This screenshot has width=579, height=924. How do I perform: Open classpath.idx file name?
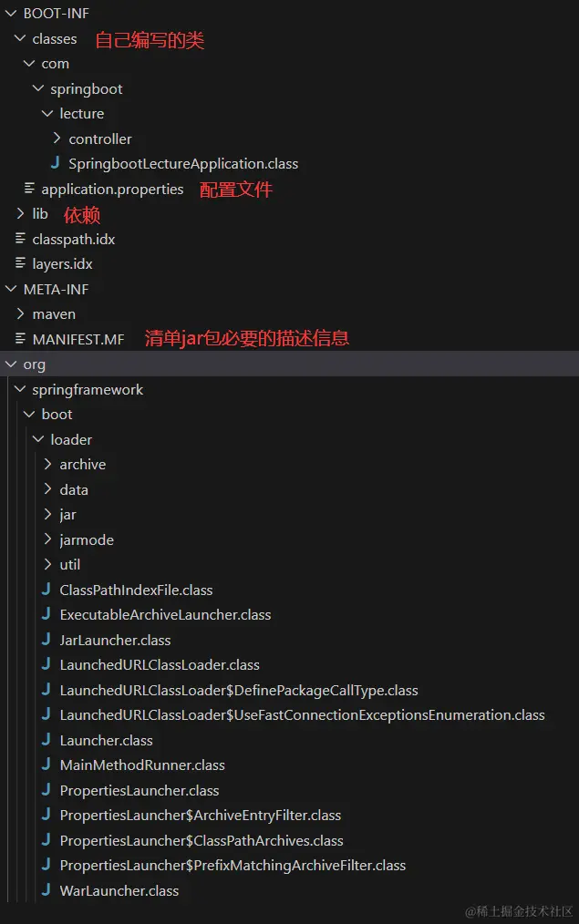74,240
